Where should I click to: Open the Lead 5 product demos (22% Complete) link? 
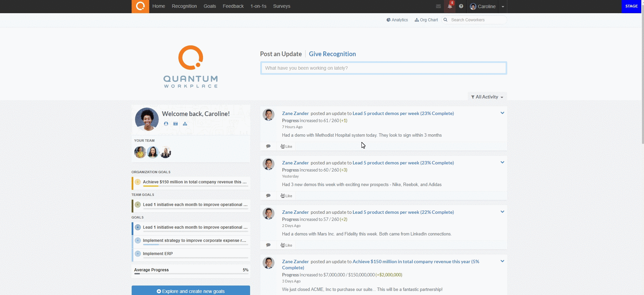(403, 212)
